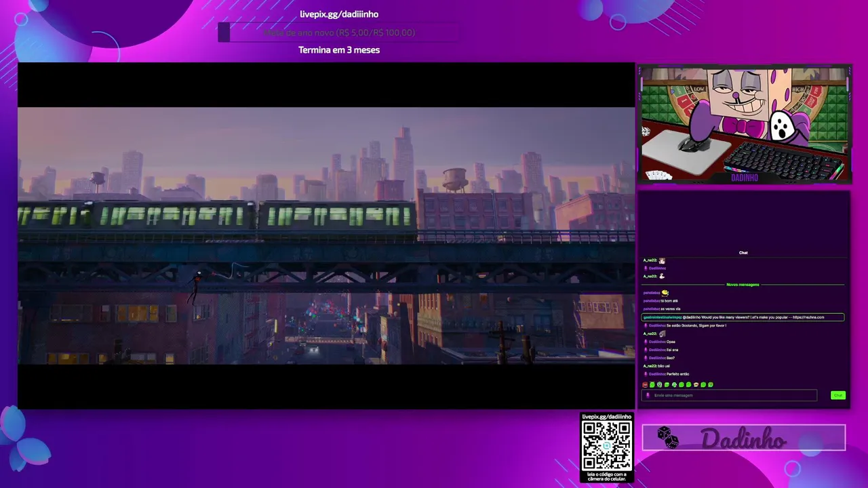Click the donation goal progress bar

[x=338, y=33]
